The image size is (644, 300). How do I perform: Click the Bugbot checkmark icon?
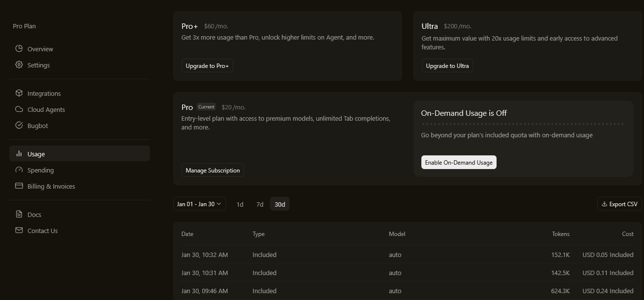[x=19, y=126]
